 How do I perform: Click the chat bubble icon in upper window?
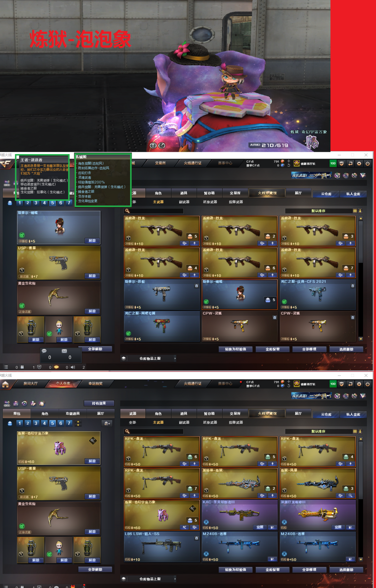pyautogui.click(x=44, y=351)
